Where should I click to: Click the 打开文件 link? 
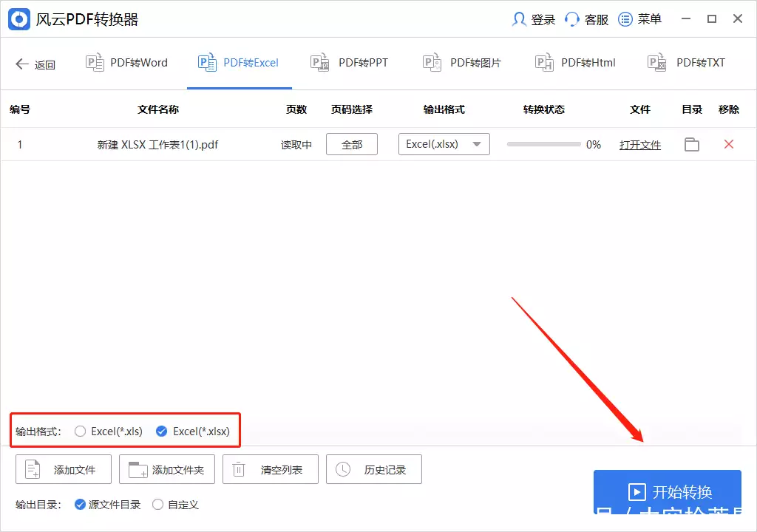point(640,145)
